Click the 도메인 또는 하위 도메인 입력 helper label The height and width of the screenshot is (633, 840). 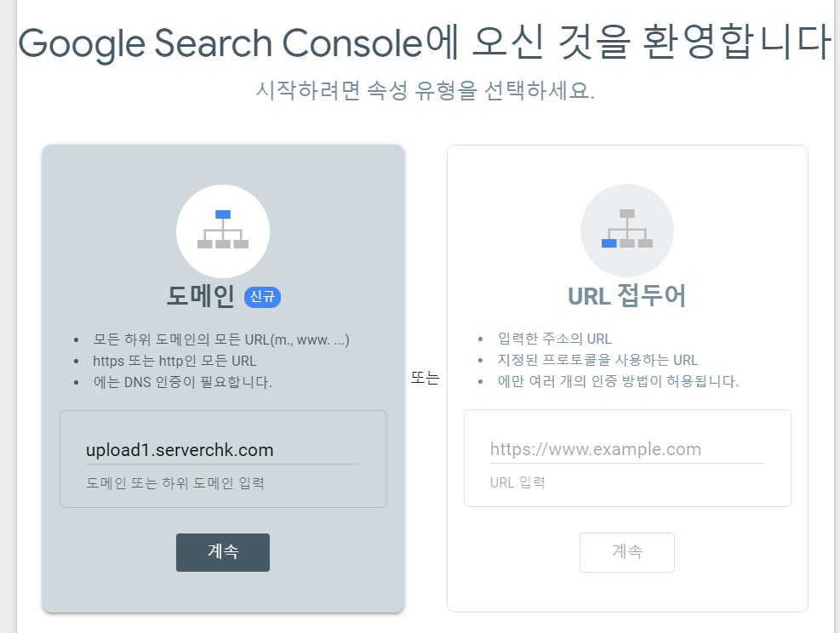click(175, 483)
